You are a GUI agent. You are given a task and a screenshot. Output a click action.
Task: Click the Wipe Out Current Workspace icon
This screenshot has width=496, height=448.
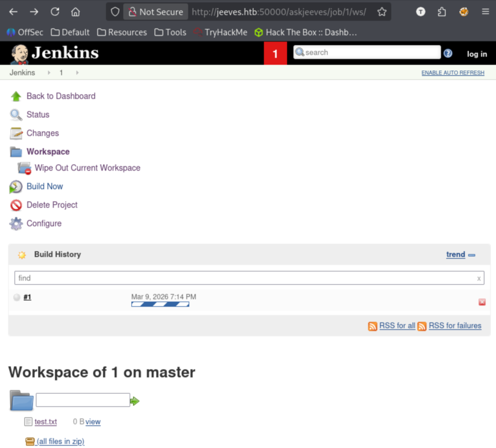[24, 168]
